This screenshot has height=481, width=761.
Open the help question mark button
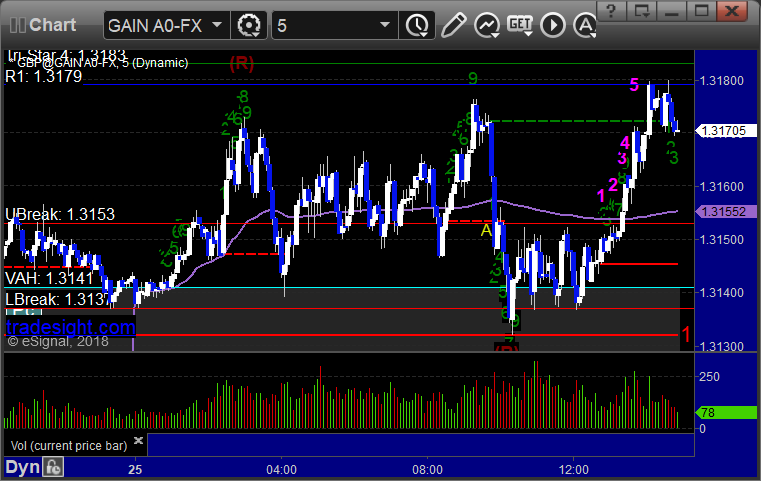point(611,11)
